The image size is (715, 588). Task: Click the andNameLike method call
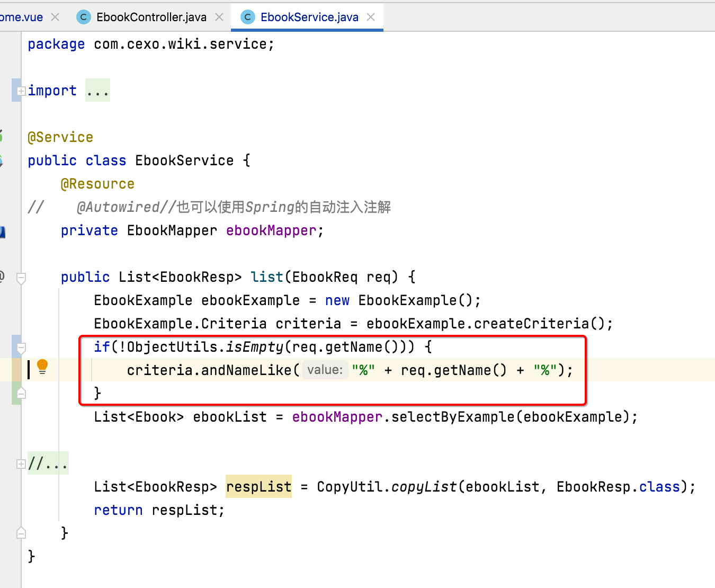[x=246, y=370]
